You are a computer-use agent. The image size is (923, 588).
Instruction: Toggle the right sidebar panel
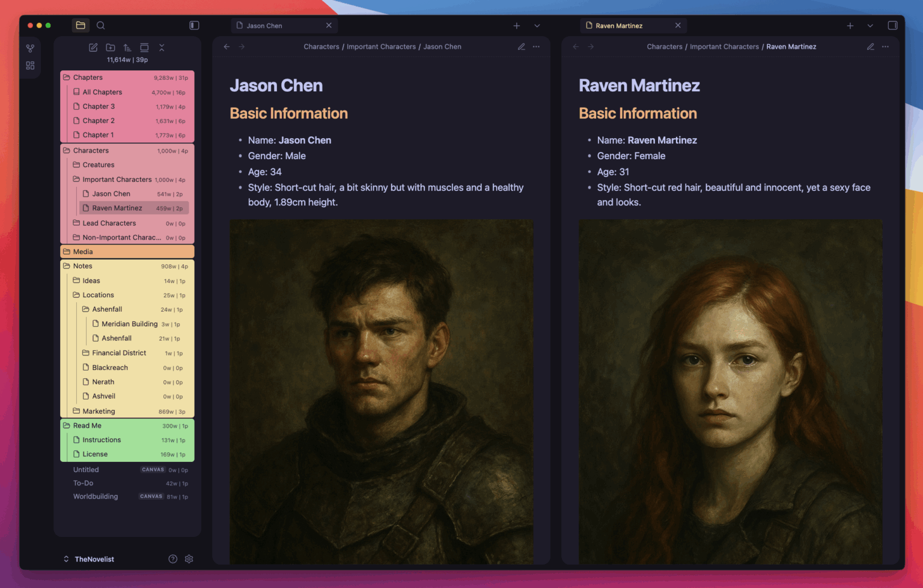pyautogui.click(x=892, y=25)
